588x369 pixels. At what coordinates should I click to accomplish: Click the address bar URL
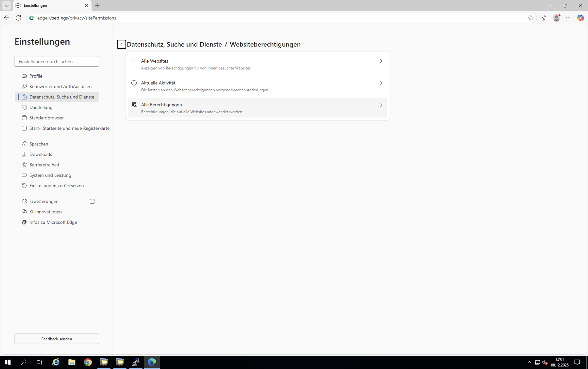tap(77, 18)
